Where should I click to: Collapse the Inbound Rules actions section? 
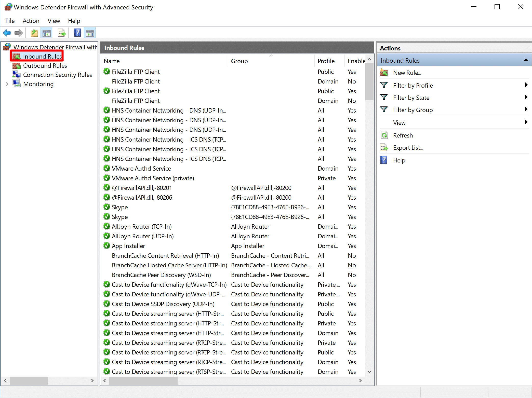pyautogui.click(x=526, y=60)
